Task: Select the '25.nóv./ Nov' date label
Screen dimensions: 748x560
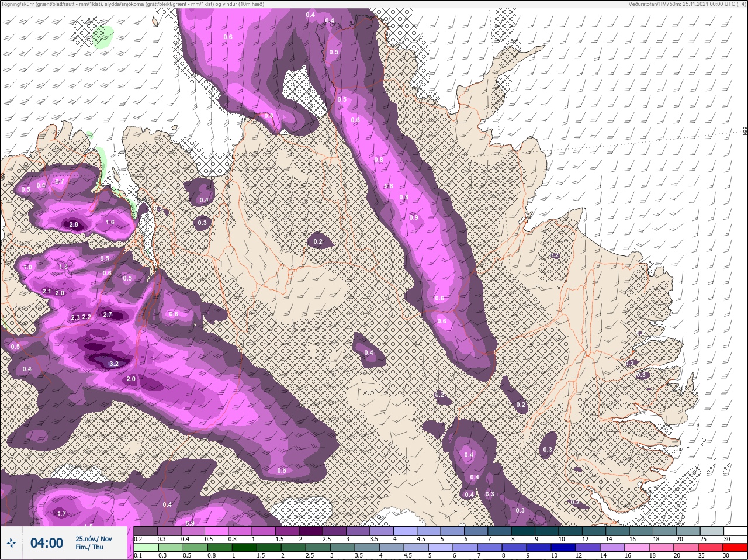Action: pyautogui.click(x=93, y=538)
